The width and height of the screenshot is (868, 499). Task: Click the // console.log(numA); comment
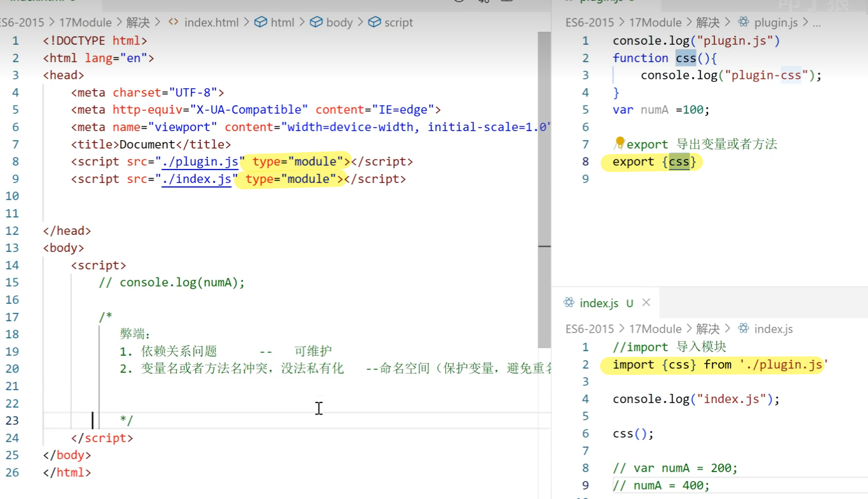172,283
